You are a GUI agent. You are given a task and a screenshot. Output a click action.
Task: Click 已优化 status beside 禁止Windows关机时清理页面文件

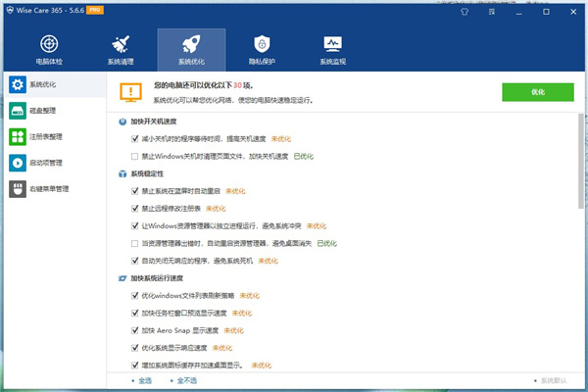click(x=304, y=157)
